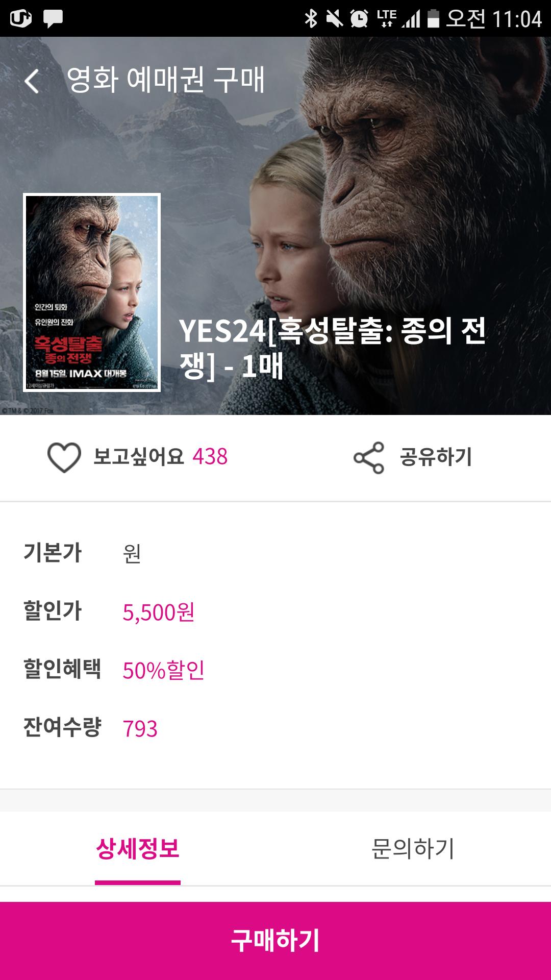Open the movie poster thumbnail
The height and width of the screenshot is (980, 551).
click(92, 292)
